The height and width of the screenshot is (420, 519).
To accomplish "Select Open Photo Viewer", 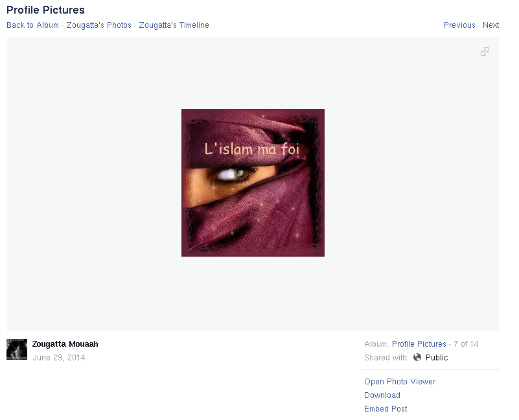I will point(400,382).
